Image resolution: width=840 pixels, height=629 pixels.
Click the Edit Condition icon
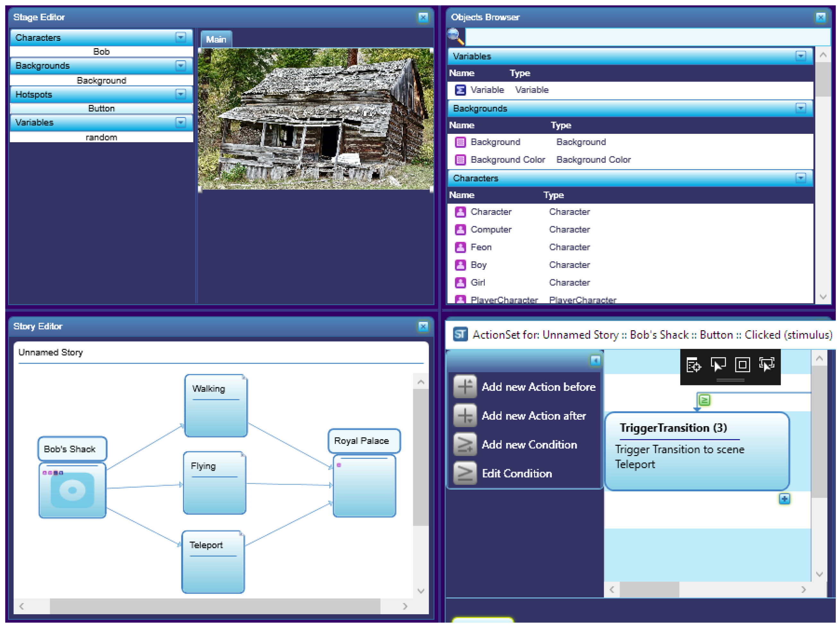[x=465, y=473]
